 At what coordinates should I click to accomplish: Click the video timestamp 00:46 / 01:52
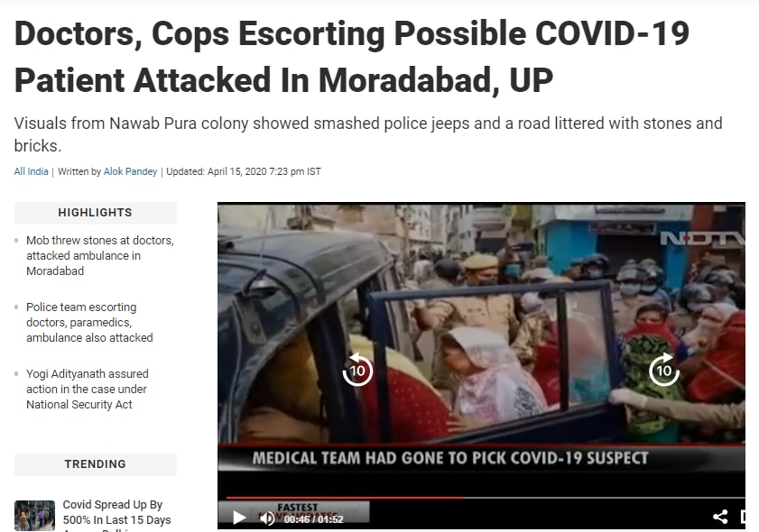point(314,519)
